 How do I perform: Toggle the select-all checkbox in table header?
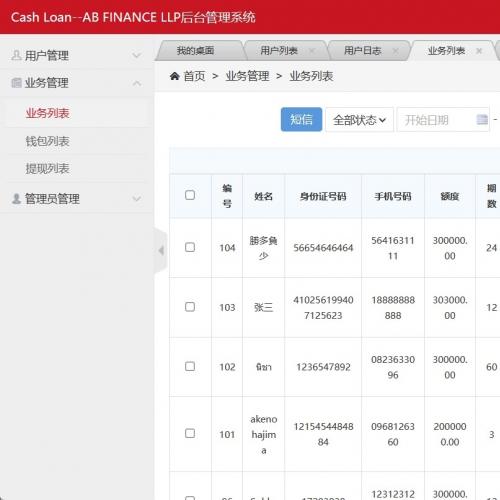(x=190, y=195)
